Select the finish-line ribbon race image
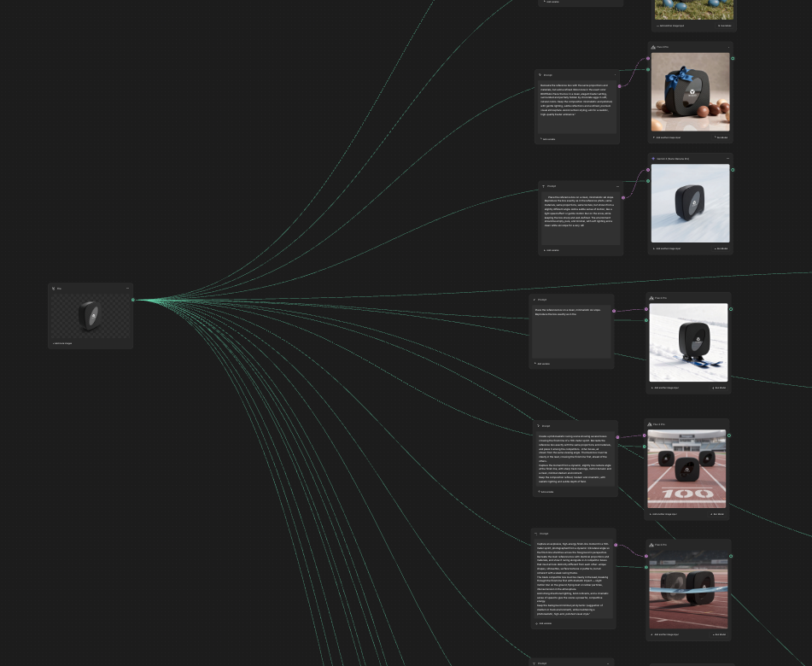Screen dimensions: 812x666 (689, 589)
